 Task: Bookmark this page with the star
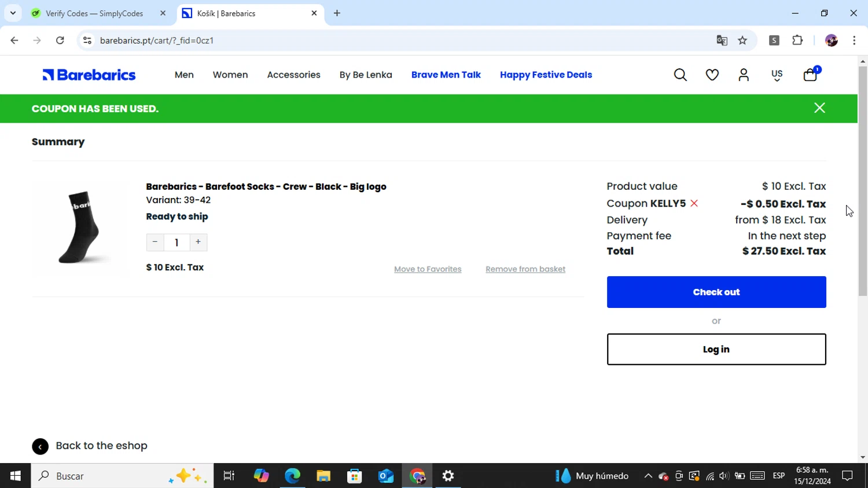point(742,41)
